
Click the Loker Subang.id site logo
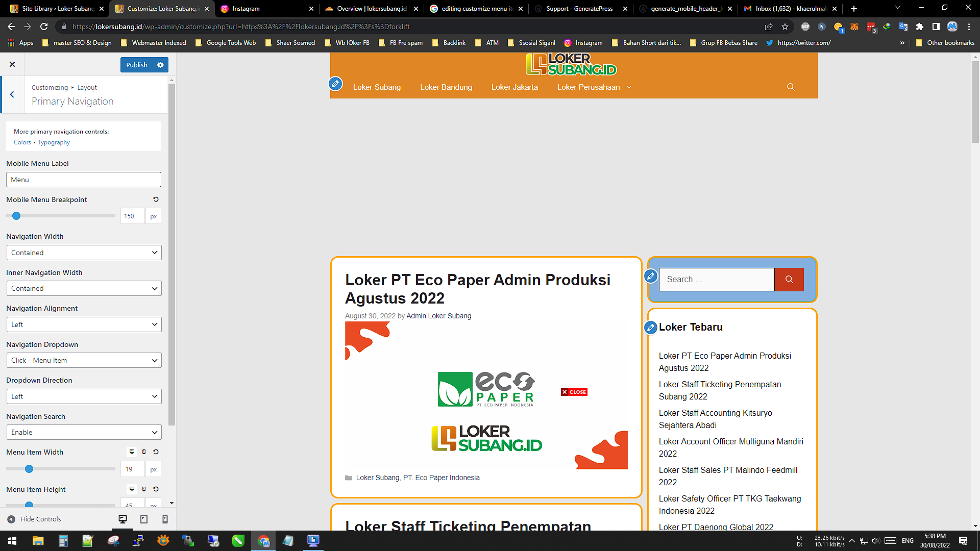pyautogui.click(x=571, y=64)
